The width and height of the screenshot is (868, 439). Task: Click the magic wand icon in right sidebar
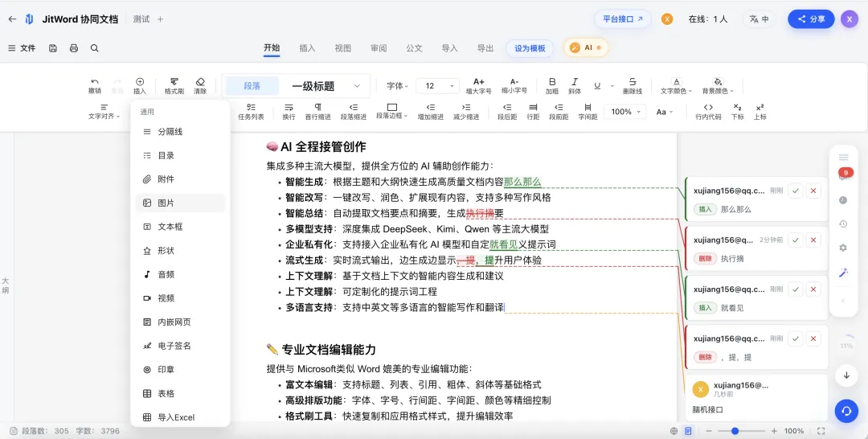[x=843, y=273]
